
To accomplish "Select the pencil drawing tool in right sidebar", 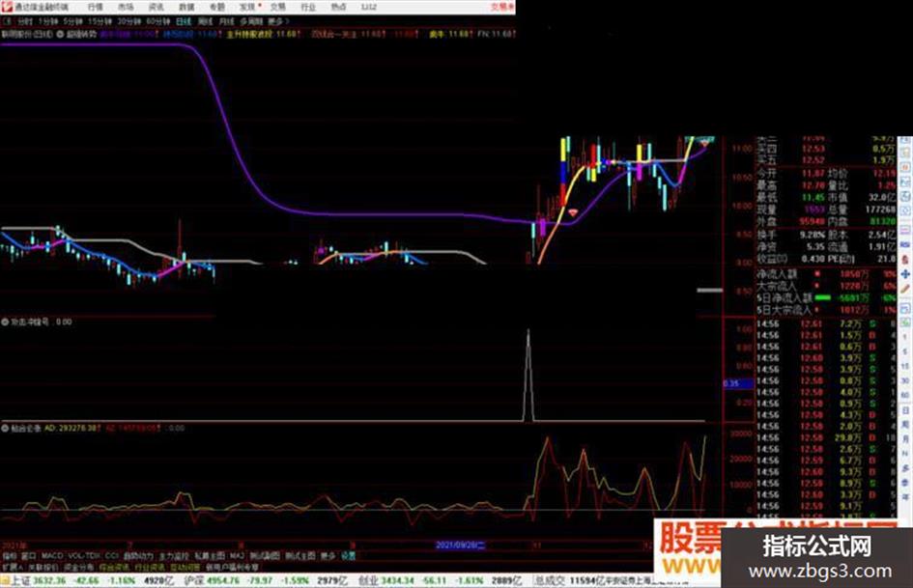I will 905,288.
